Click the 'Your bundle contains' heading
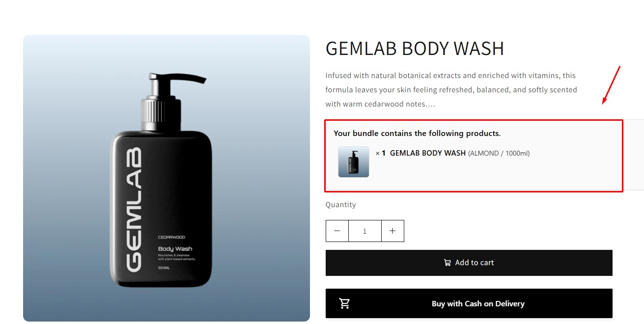The image size is (644, 324). [417, 134]
